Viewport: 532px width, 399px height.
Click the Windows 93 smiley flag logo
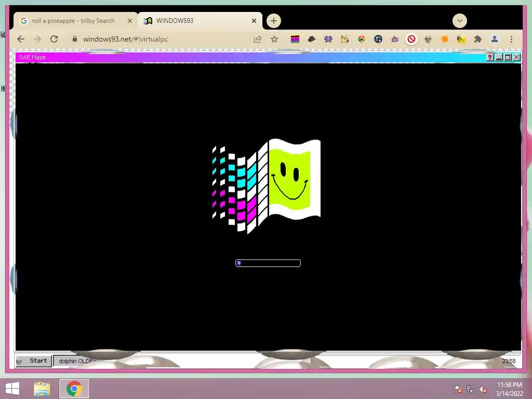[267, 187]
